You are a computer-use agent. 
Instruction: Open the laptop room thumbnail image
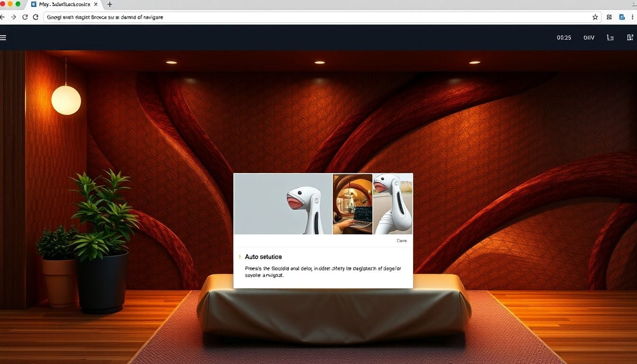pyautogui.click(x=353, y=204)
